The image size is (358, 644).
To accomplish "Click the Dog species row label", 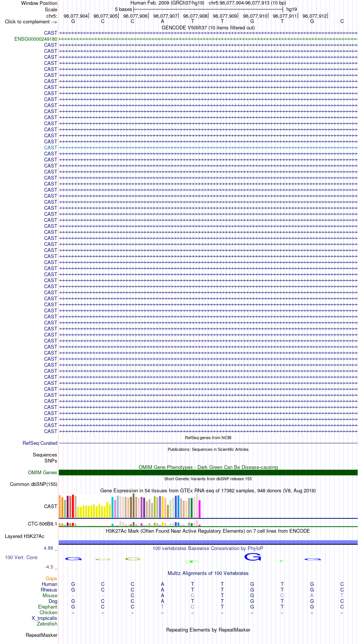I will [x=53, y=601].
